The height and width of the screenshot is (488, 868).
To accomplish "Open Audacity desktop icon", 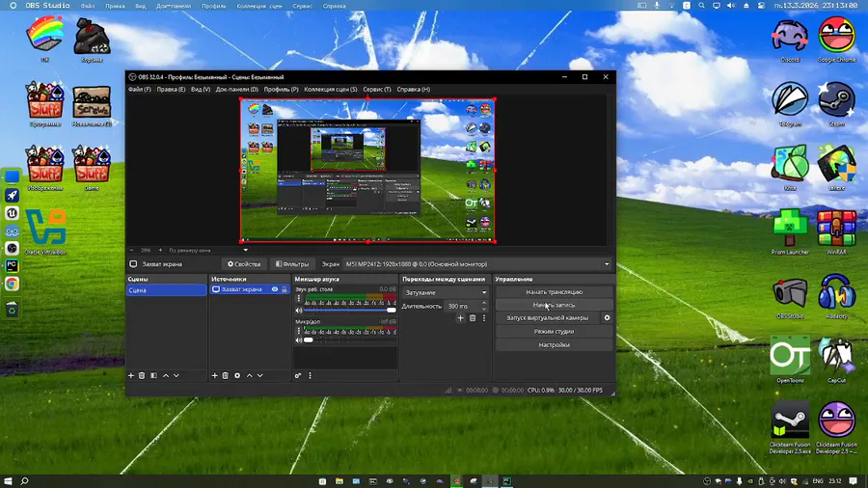I will coord(836,296).
